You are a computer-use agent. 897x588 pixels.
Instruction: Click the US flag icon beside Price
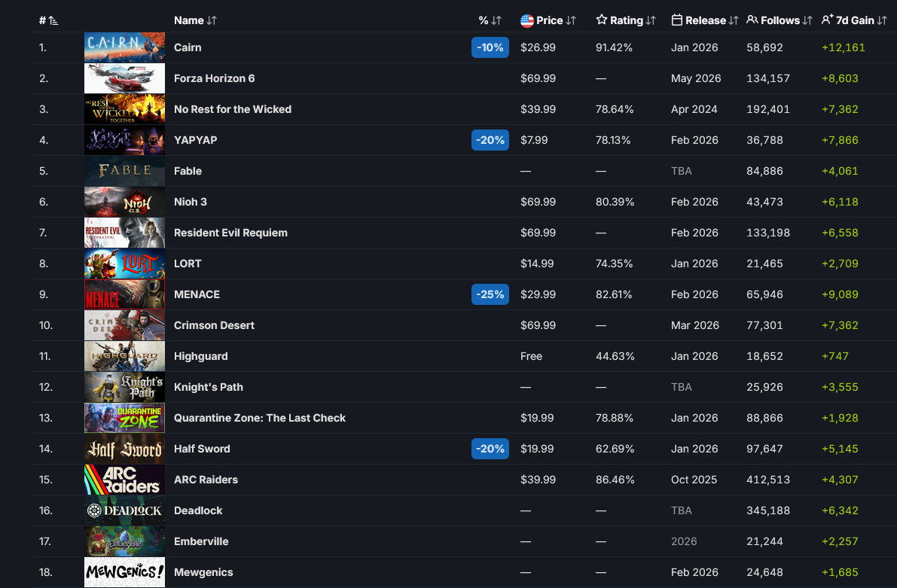527,20
